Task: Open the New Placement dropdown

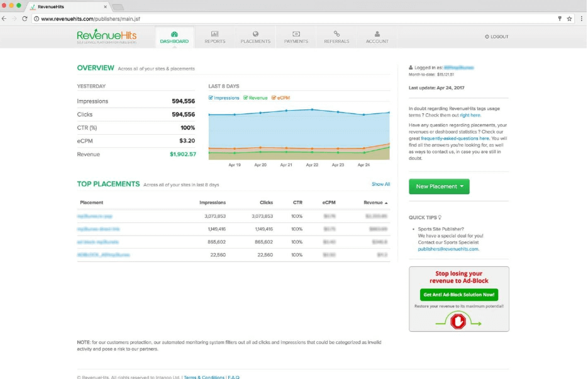Action: [439, 186]
